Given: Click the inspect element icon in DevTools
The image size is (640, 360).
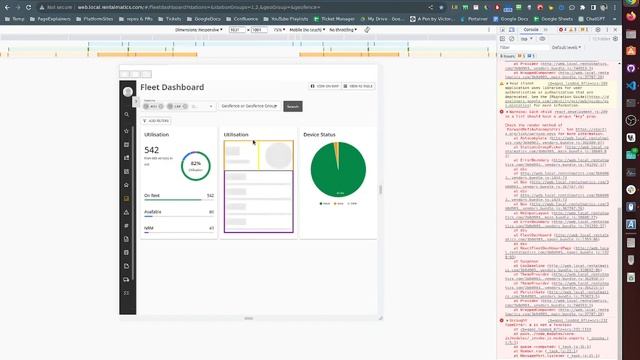Looking at the screenshot, I should [x=503, y=29].
